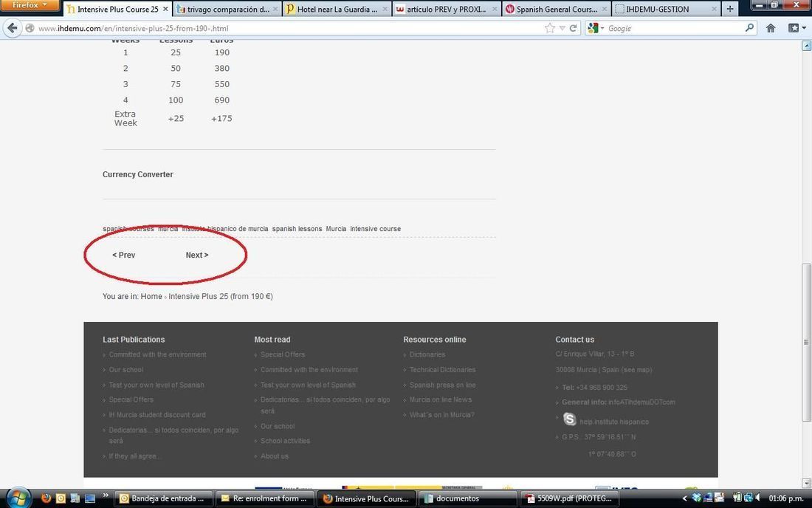Expand quick launch overflow chevron
This screenshot has width=812, height=508.
106,495
